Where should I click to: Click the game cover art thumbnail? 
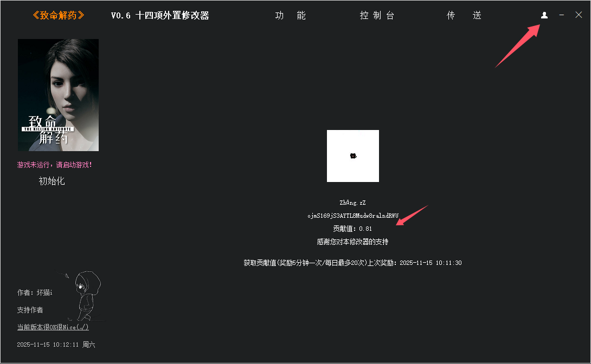pyautogui.click(x=58, y=95)
